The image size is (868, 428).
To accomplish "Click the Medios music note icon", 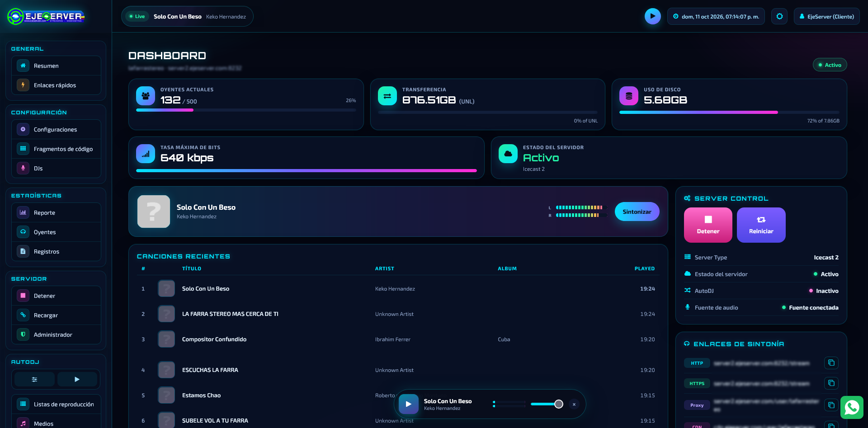I will click(x=23, y=423).
